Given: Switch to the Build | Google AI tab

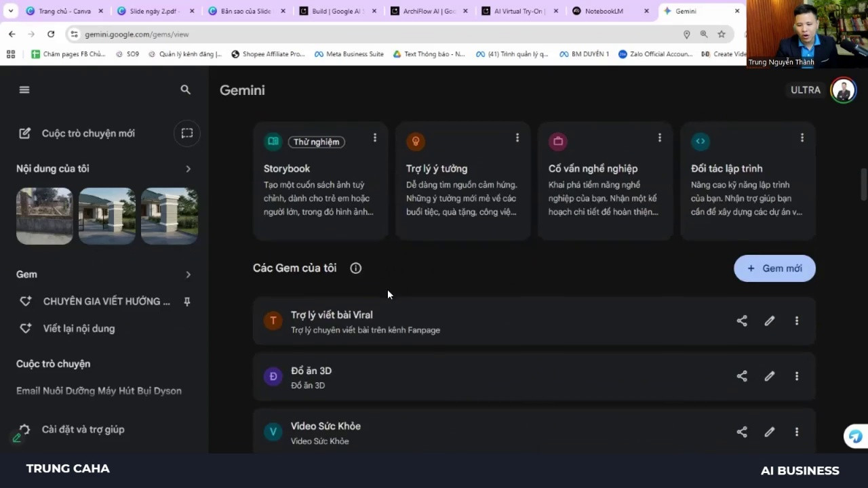Looking at the screenshot, I should point(338,12).
